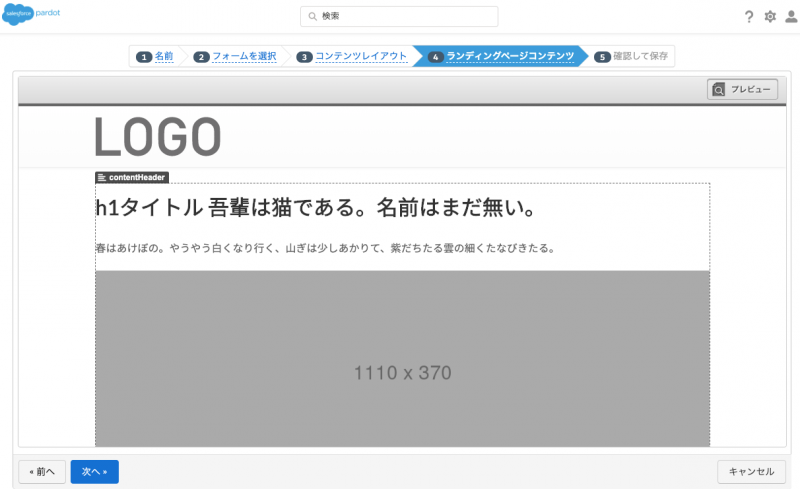Open the user profile icon

[791, 17]
